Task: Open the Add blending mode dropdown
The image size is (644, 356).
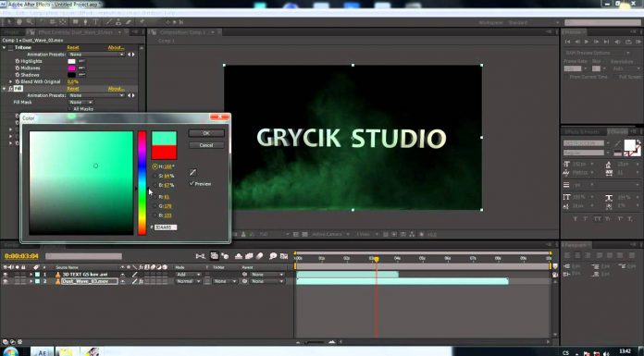Action: pos(188,275)
